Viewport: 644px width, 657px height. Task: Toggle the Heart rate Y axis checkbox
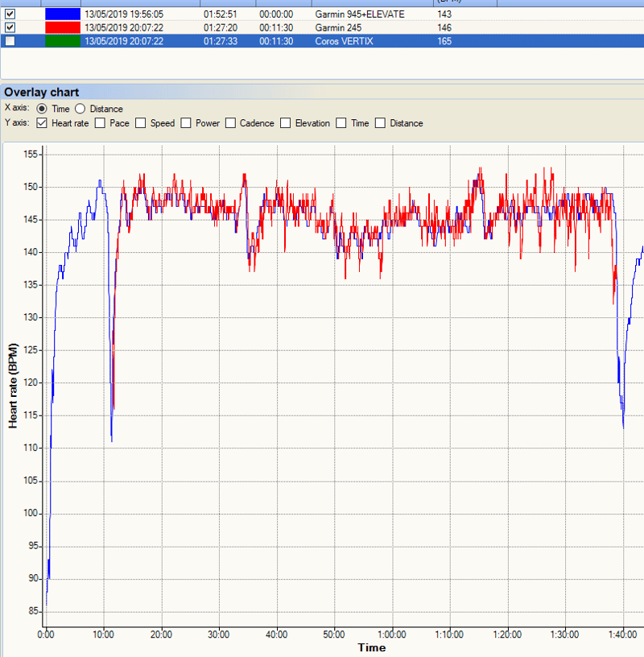[42, 123]
